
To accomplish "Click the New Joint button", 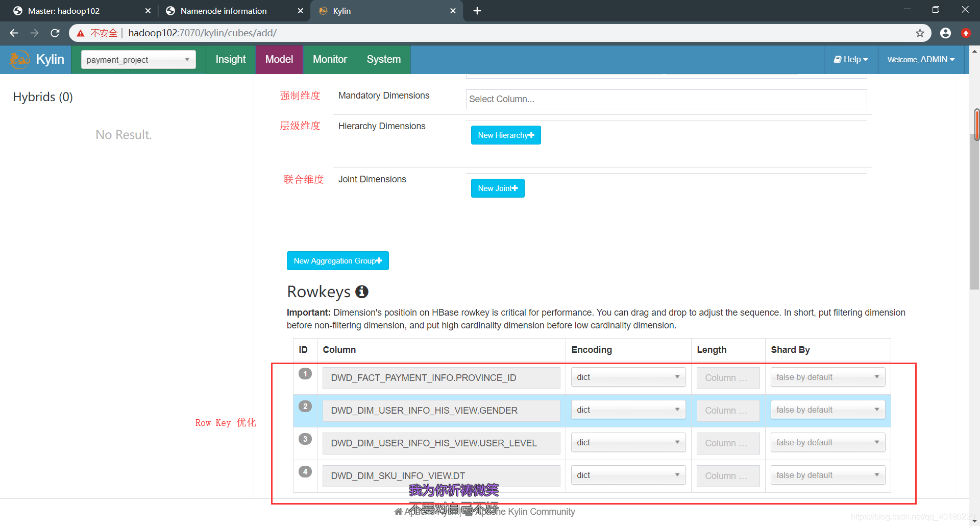I will pos(498,188).
